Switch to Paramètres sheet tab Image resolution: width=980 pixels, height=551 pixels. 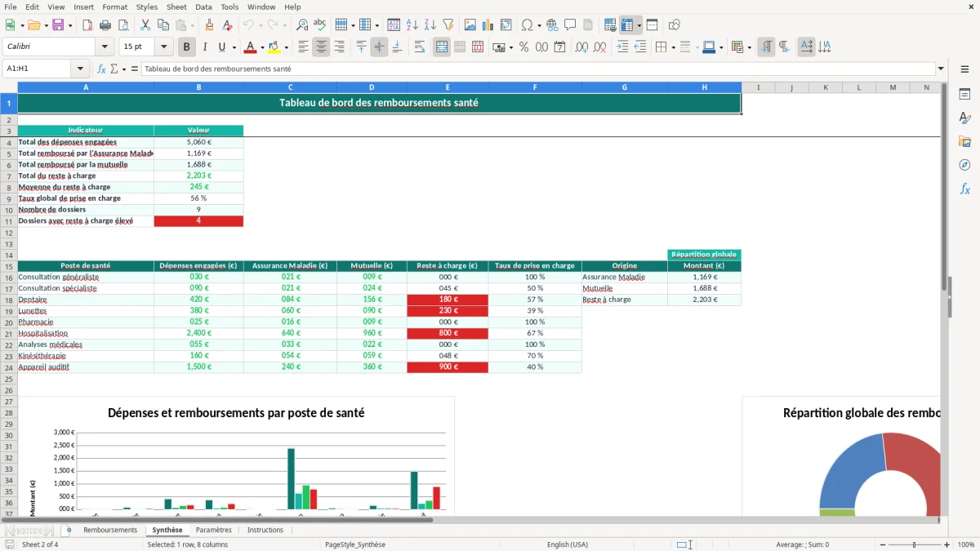pos(214,530)
